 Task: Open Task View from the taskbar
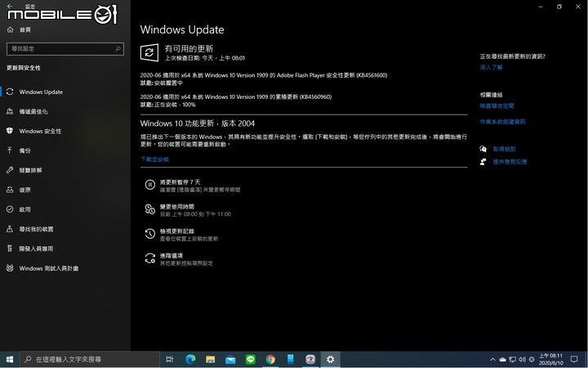pyautogui.click(x=170, y=359)
